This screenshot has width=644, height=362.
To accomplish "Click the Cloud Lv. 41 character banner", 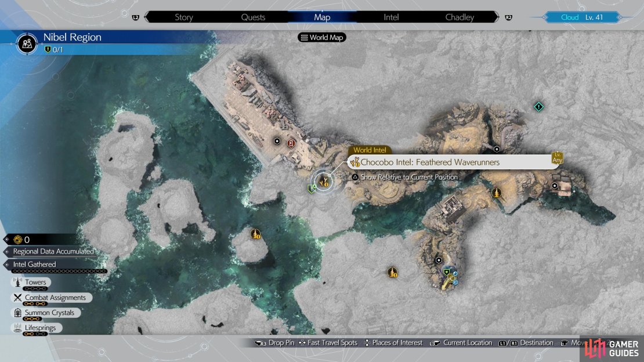I will (x=581, y=17).
